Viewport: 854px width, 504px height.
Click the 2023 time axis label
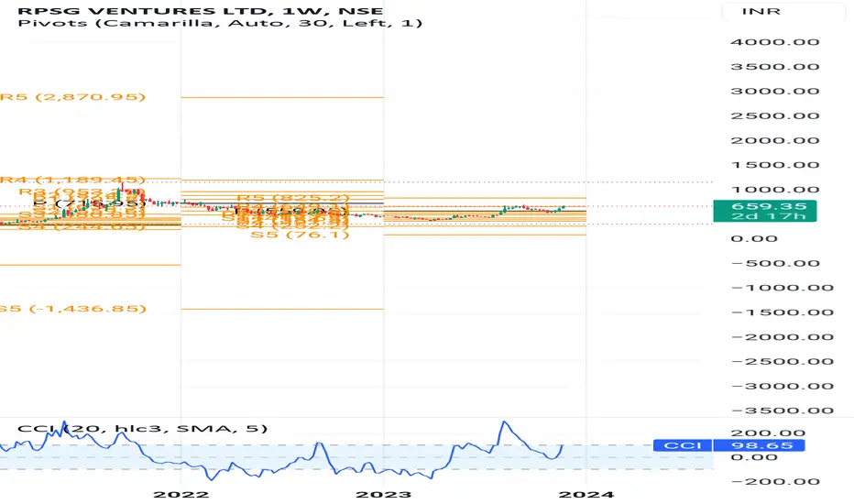[x=383, y=495]
